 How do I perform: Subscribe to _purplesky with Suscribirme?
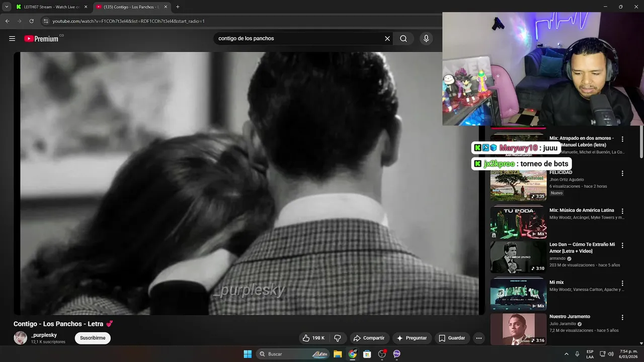(93, 338)
